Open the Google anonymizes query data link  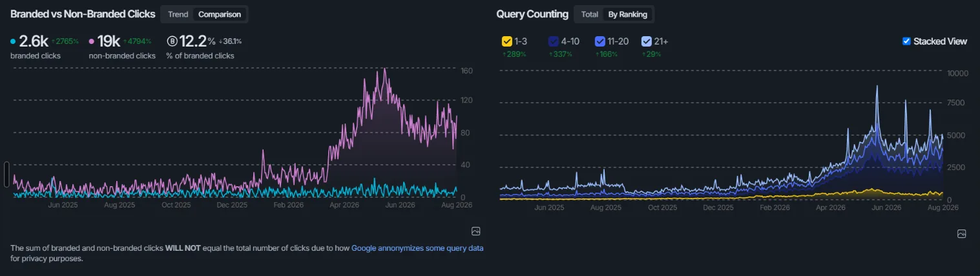coord(417,248)
